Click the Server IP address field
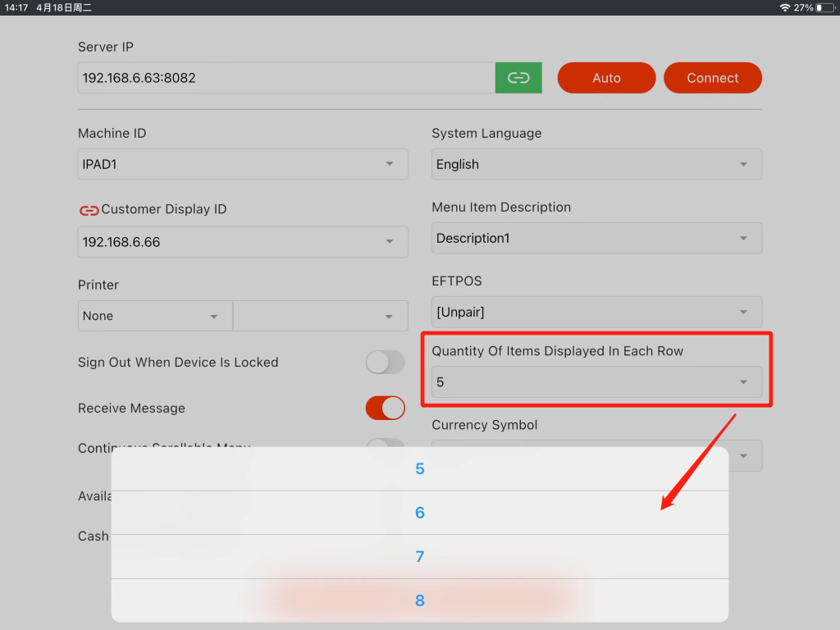840x630 pixels. point(286,78)
